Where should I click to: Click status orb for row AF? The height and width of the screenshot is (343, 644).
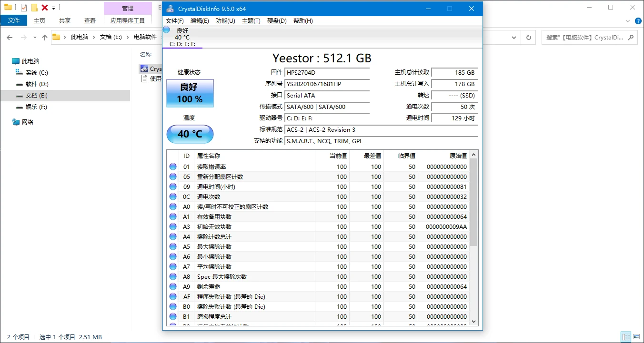pyautogui.click(x=173, y=296)
